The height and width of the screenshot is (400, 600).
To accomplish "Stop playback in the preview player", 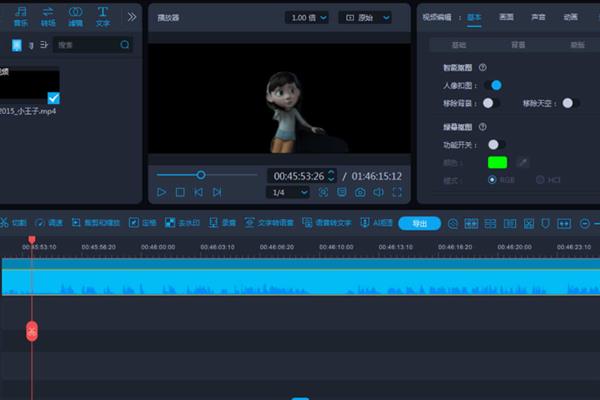I will (x=180, y=192).
